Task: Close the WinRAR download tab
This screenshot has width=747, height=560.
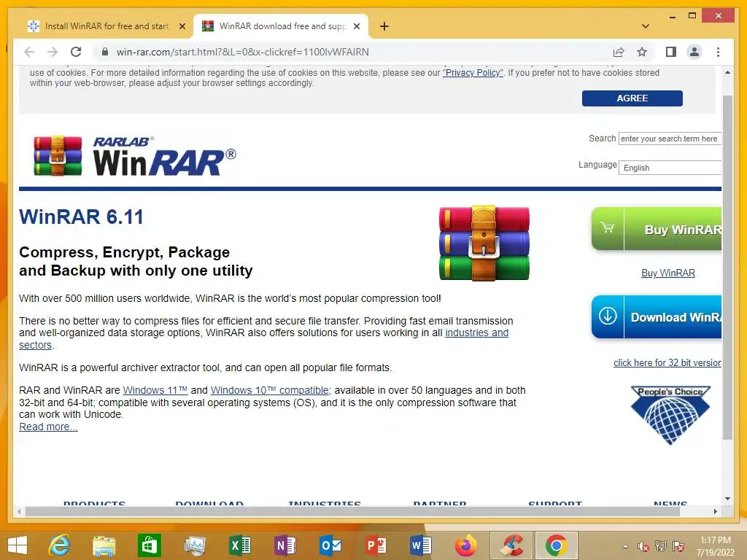Action: 356,26
